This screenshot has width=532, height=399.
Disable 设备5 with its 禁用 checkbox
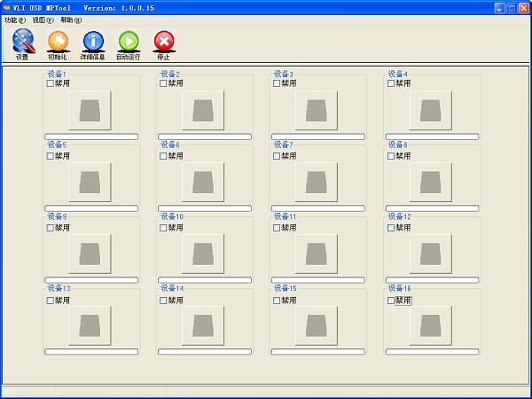(51, 156)
